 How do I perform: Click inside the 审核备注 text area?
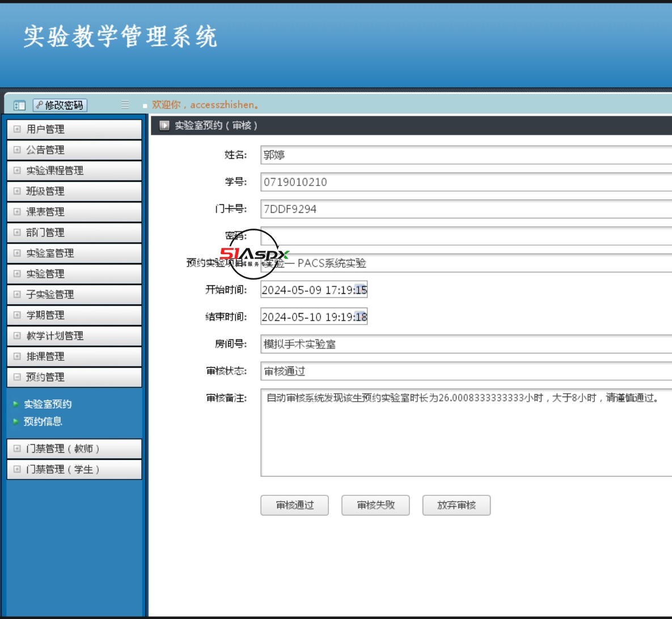[466, 432]
